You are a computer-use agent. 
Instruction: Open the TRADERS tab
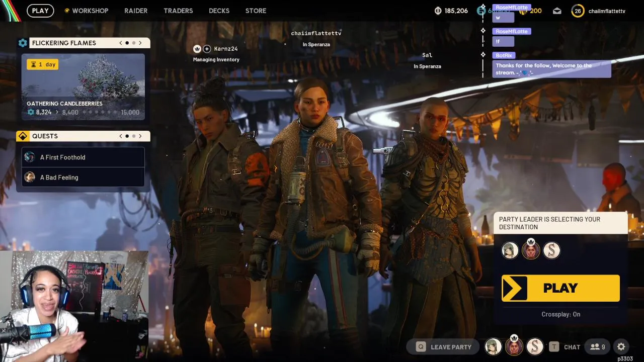[178, 11]
